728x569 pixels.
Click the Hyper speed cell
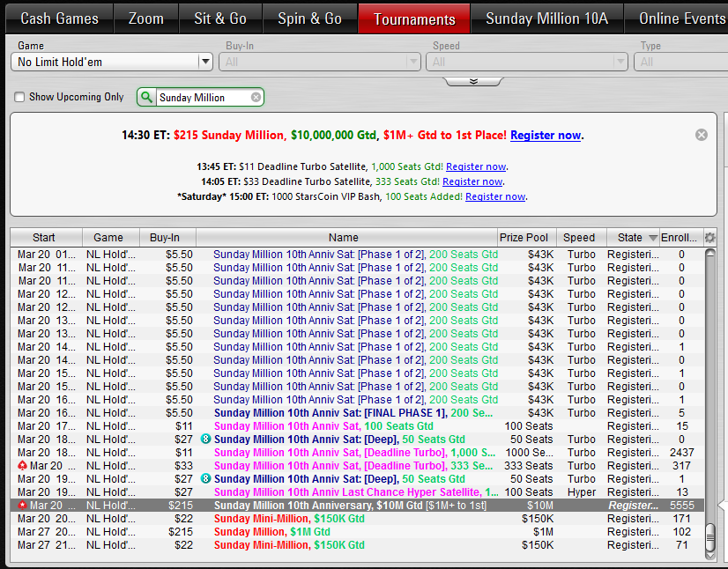[582, 492]
